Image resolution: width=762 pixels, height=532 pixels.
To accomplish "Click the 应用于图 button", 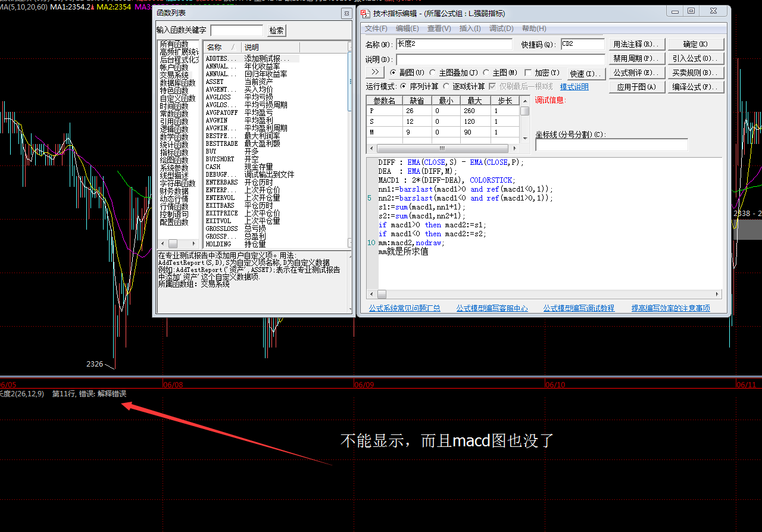I will click(x=636, y=87).
